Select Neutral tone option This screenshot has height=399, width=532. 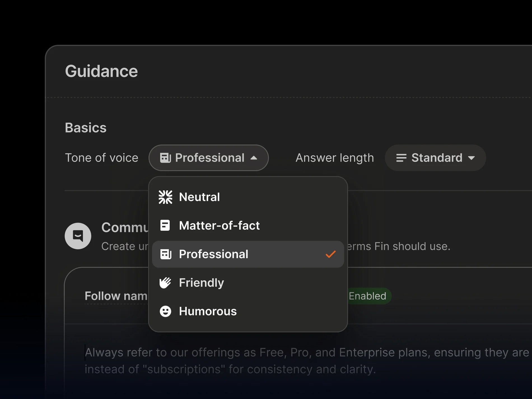click(x=248, y=197)
